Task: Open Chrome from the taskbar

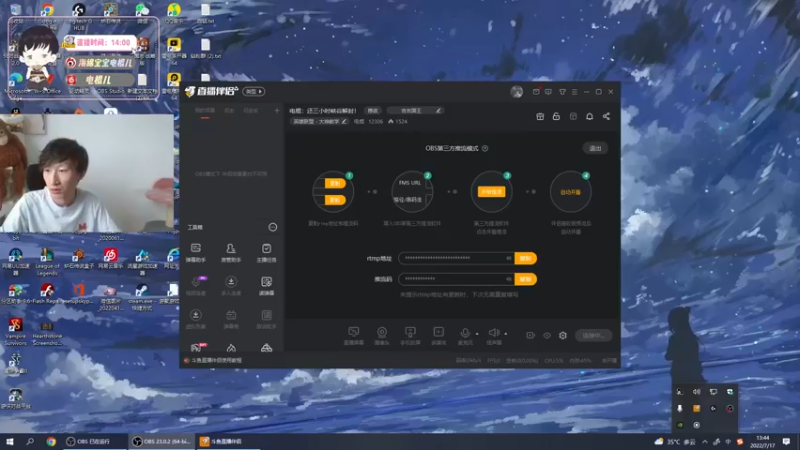Action: tap(51, 441)
